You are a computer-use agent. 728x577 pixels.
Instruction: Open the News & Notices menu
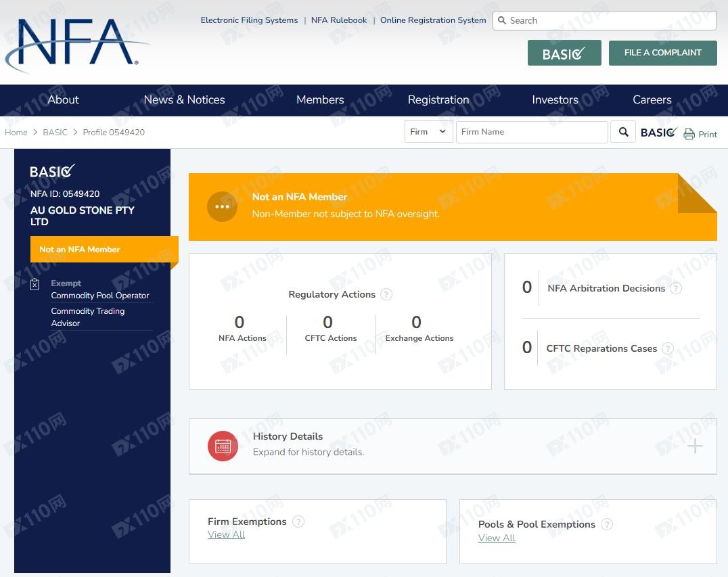pyautogui.click(x=184, y=99)
